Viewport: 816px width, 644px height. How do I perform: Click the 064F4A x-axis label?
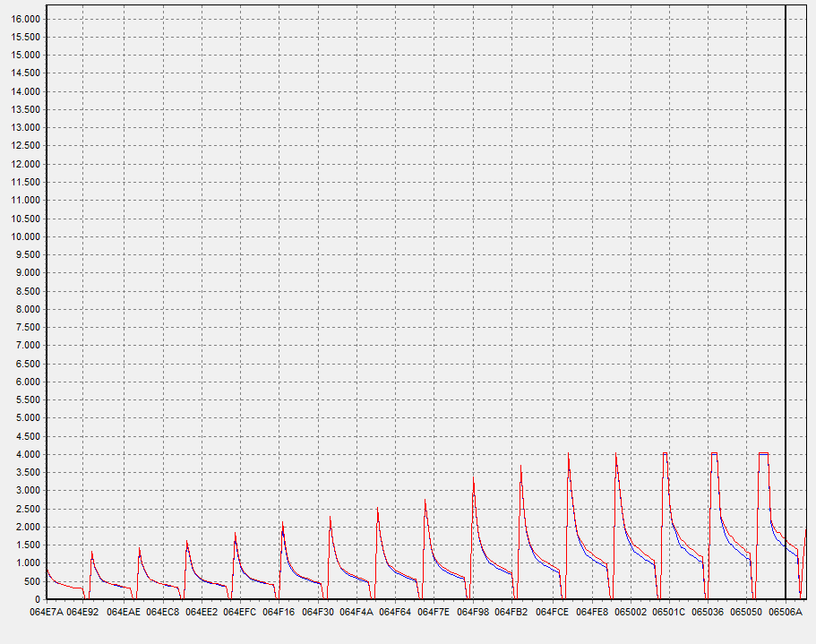(x=356, y=613)
